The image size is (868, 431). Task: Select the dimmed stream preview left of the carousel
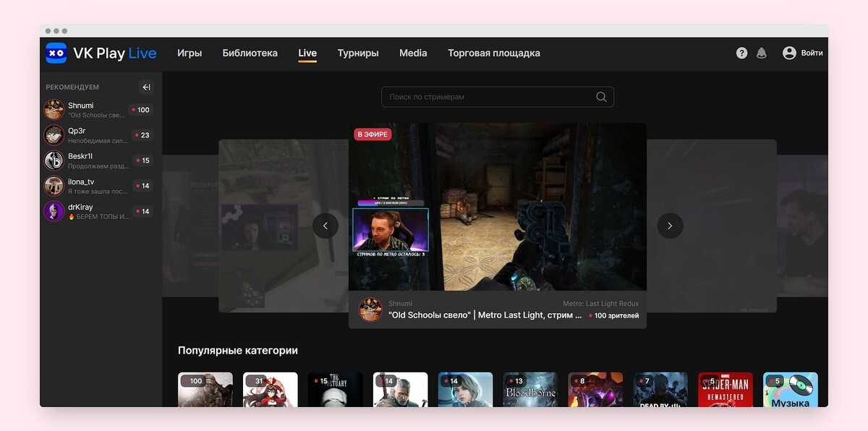click(284, 226)
